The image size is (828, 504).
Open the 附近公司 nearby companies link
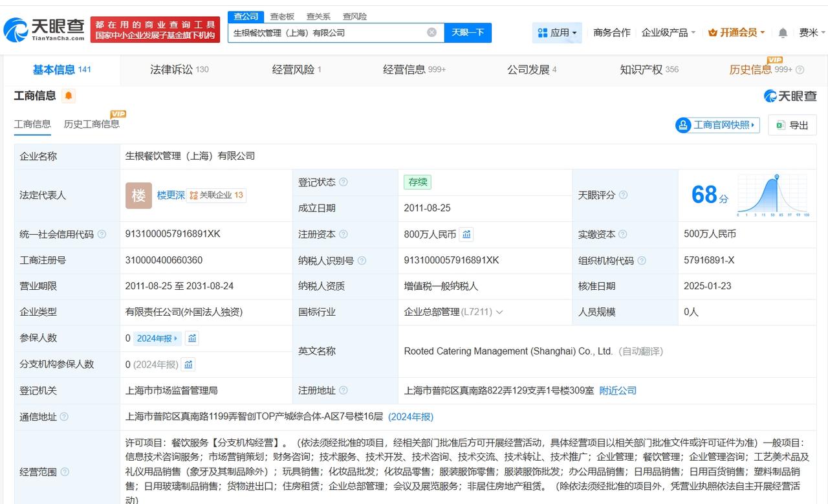point(617,390)
